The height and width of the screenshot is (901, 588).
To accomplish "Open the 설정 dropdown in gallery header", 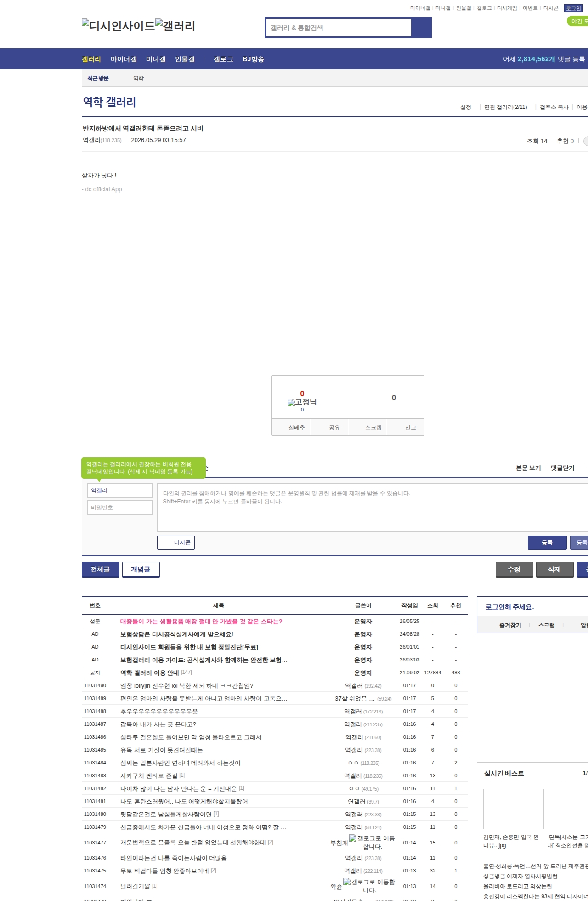I will pyautogui.click(x=466, y=107).
